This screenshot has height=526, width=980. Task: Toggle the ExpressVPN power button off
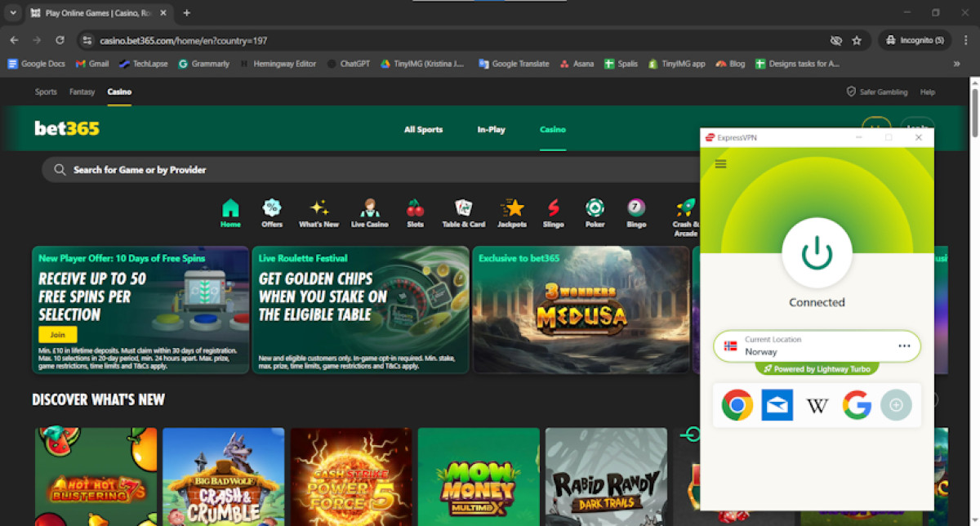click(x=817, y=254)
